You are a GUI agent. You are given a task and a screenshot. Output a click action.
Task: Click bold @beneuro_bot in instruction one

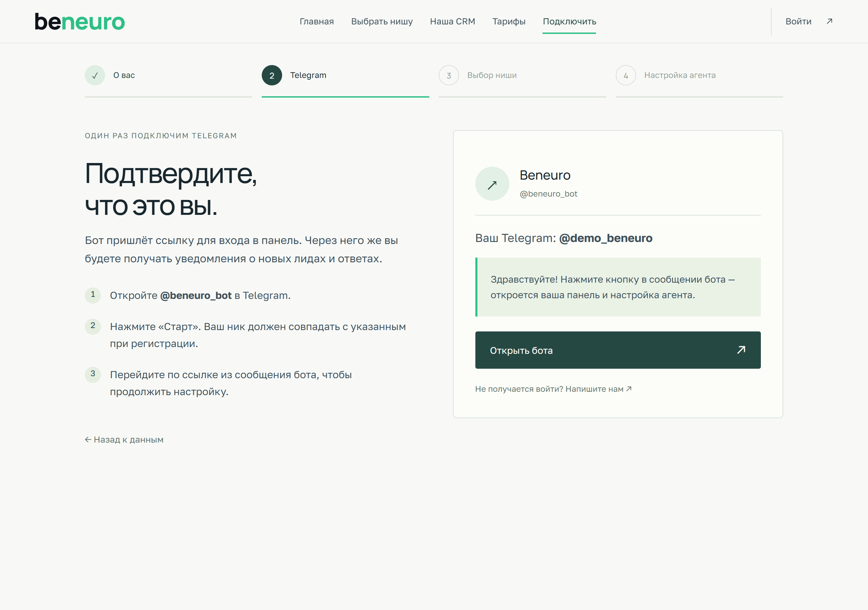(196, 296)
